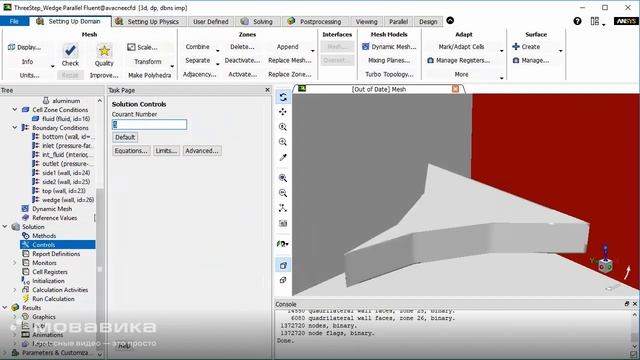Select the wedge wall boundary condition

pyautogui.click(x=68, y=200)
